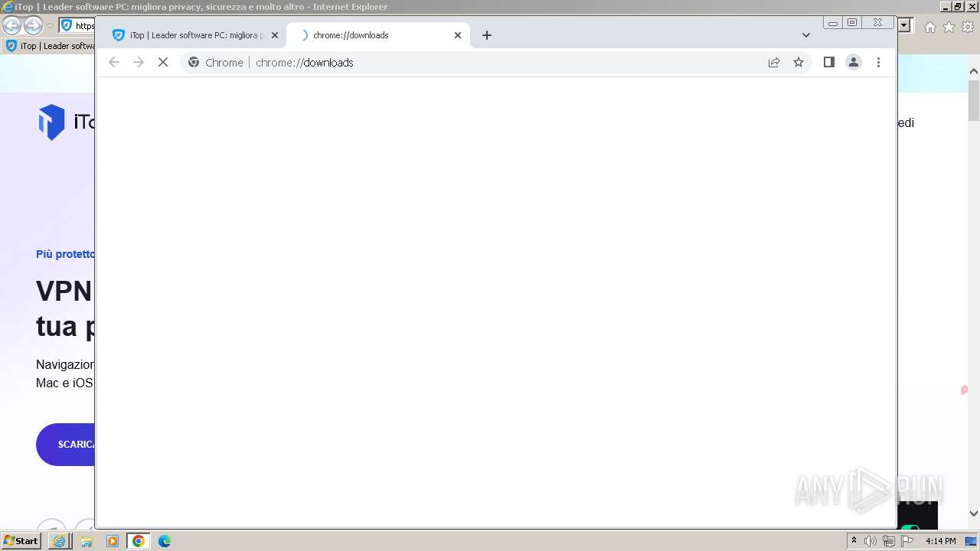
Task: Open Action Center flag icon
Action: coord(907,541)
